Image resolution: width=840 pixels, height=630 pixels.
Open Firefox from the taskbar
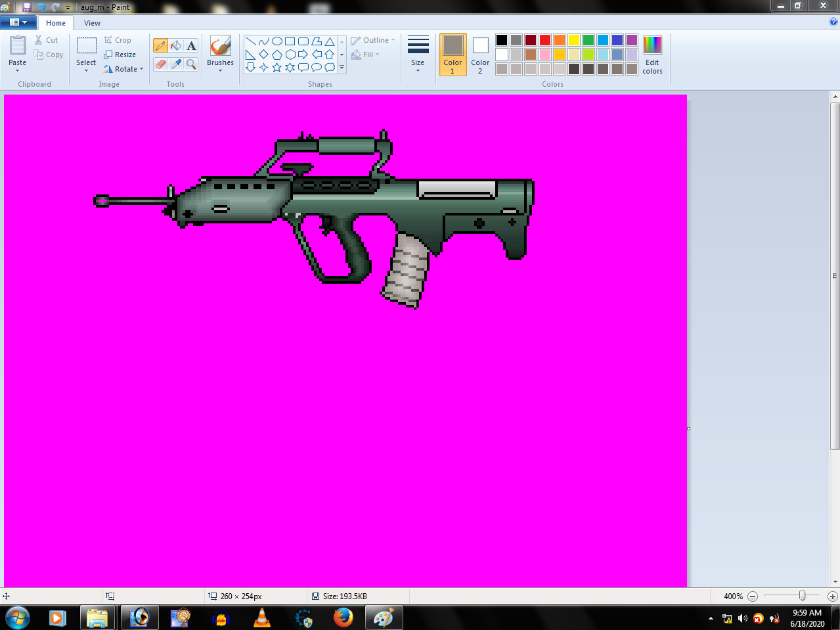point(343,618)
